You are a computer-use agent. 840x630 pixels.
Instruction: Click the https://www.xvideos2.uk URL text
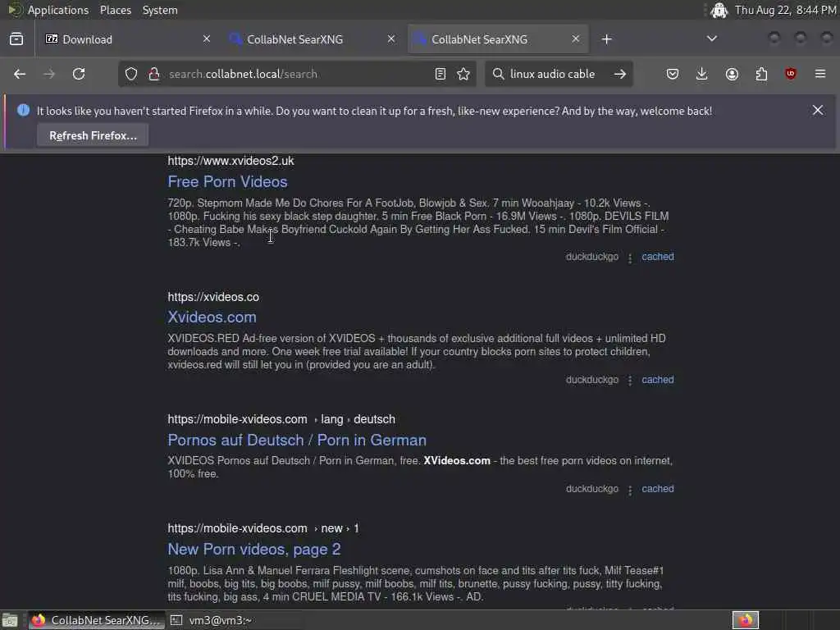pyautogui.click(x=231, y=161)
